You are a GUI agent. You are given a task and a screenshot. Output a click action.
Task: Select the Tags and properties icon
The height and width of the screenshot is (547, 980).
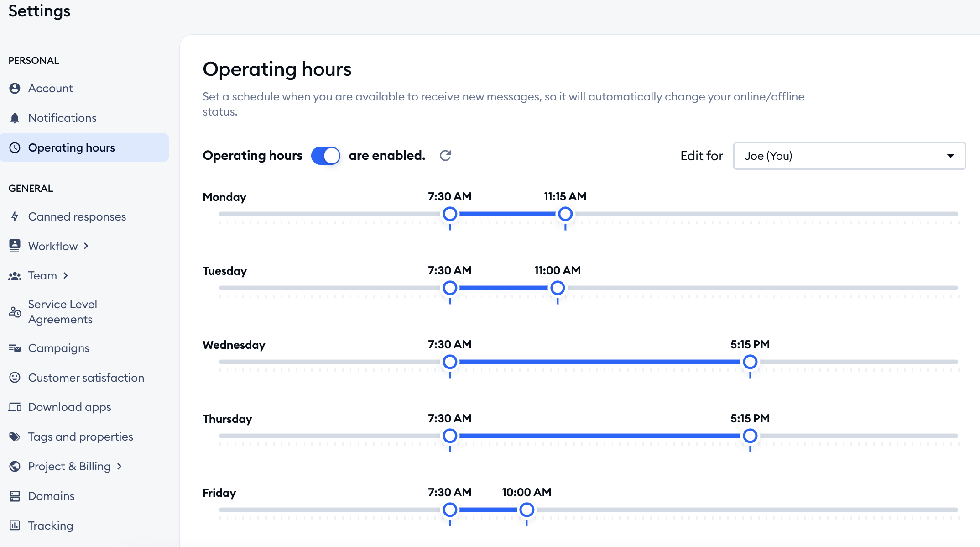15,436
